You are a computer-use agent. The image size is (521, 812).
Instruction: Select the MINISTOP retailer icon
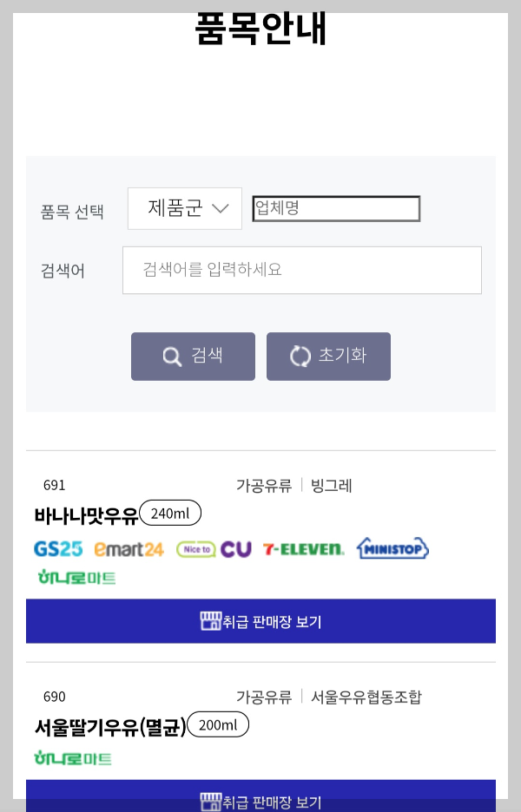[x=392, y=548]
